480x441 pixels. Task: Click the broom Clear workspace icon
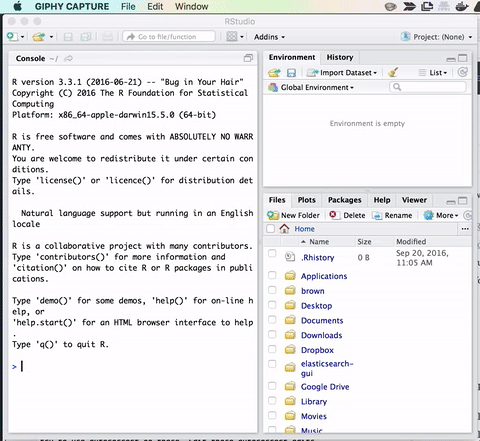pyautogui.click(x=394, y=72)
